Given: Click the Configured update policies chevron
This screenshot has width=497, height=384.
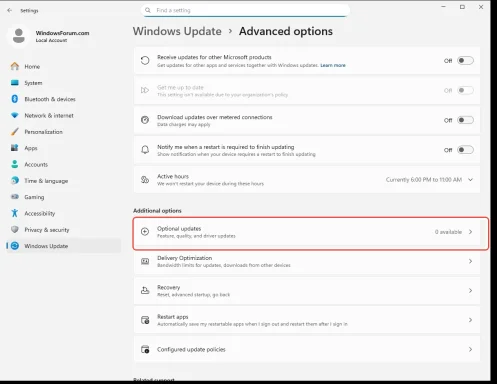Looking at the screenshot, I should point(470,349).
